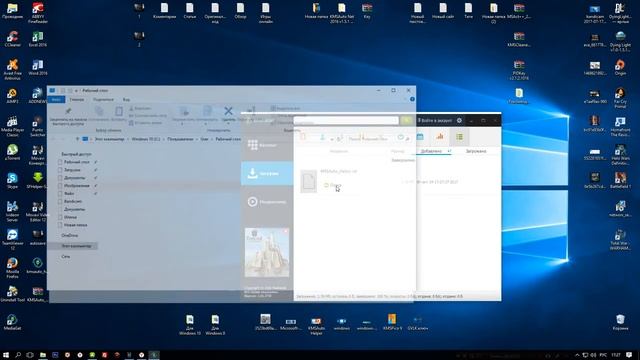Viewport: 640px width, 360px height.
Task: Open Excel 2016 desktop shortcut
Action: click(x=38, y=39)
